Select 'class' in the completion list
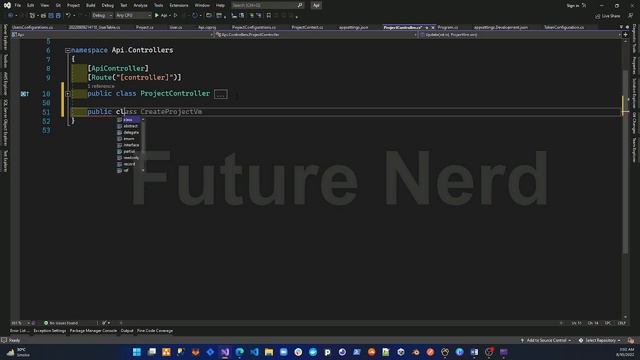 pos(129,120)
